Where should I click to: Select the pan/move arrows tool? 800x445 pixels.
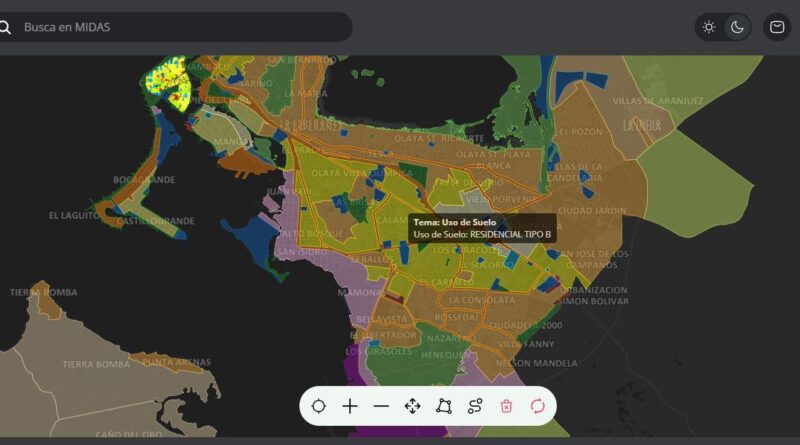click(x=412, y=406)
